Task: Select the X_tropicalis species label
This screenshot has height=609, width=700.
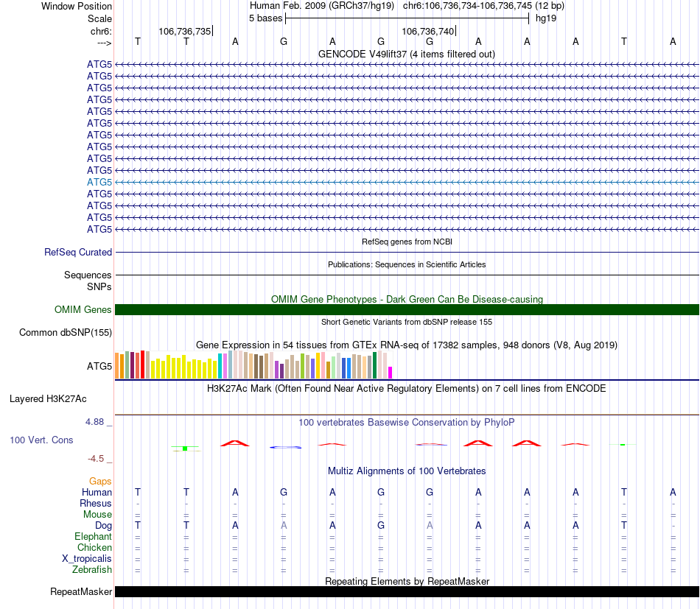Action: pyautogui.click(x=87, y=559)
